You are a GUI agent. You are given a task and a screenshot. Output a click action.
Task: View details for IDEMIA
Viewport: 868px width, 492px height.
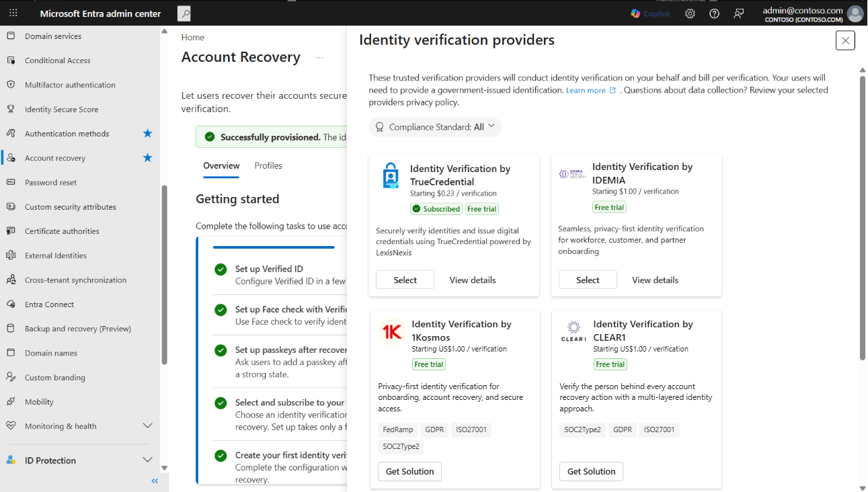point(656,280)
